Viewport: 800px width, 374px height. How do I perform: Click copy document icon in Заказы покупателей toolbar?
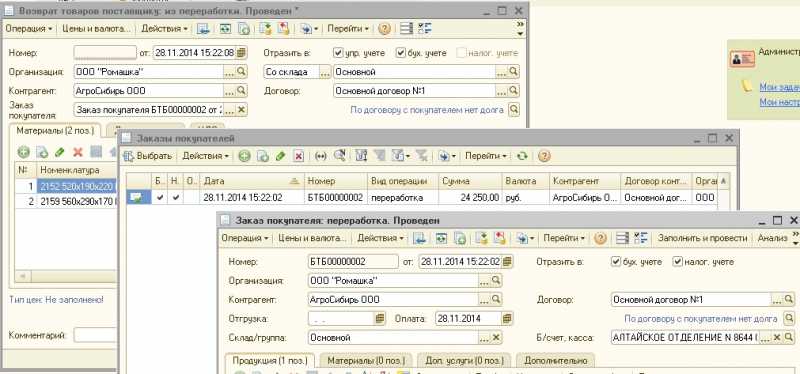(262, 156)
